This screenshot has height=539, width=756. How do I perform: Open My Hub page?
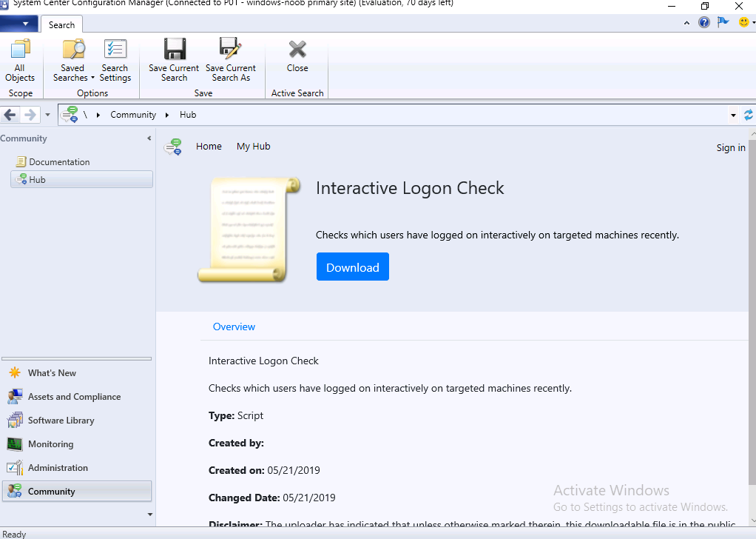tap(254, 146)
